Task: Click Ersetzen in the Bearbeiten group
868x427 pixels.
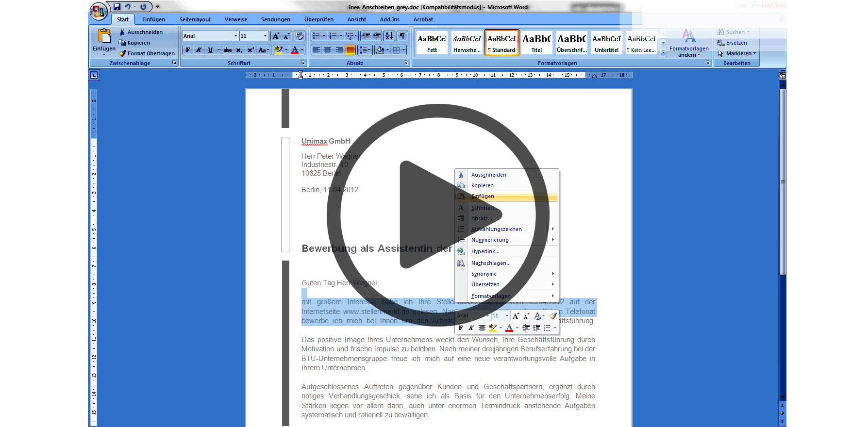Action: click(x=736, y=43)
